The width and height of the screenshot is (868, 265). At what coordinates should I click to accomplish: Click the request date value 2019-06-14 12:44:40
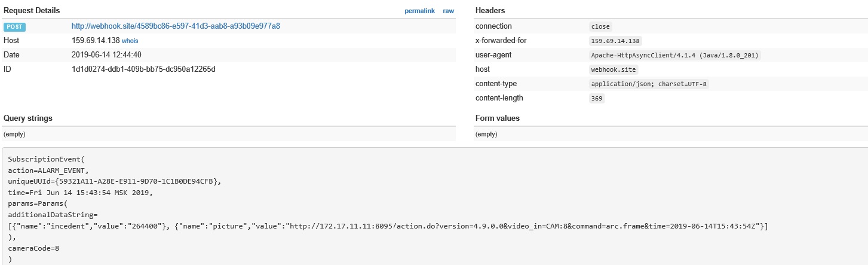106,55
